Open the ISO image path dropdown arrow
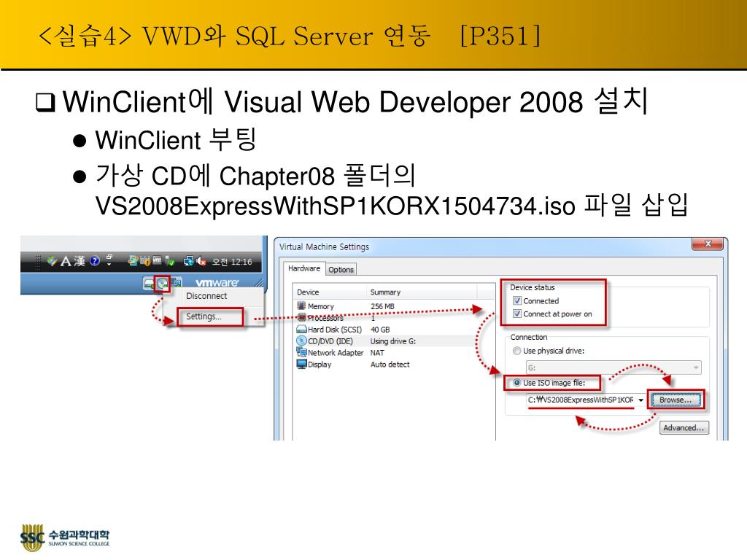This screenshot has width=747, height=560. point(640,400)
